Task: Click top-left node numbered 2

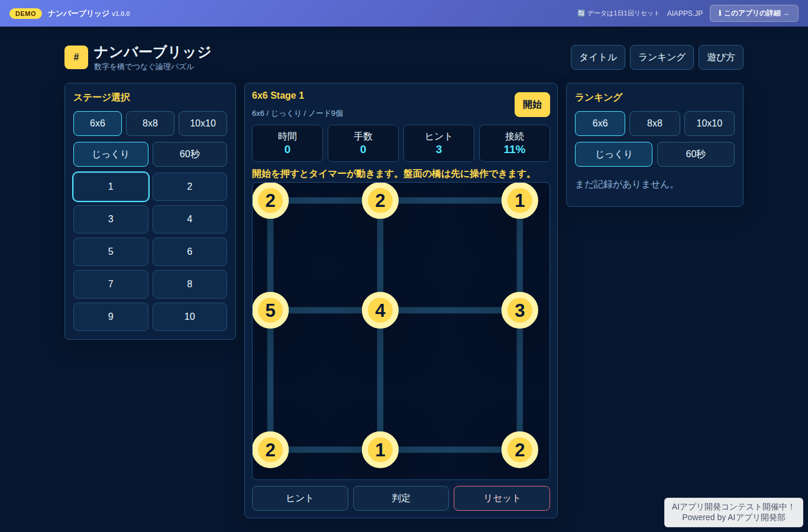Action: point(270,200)
